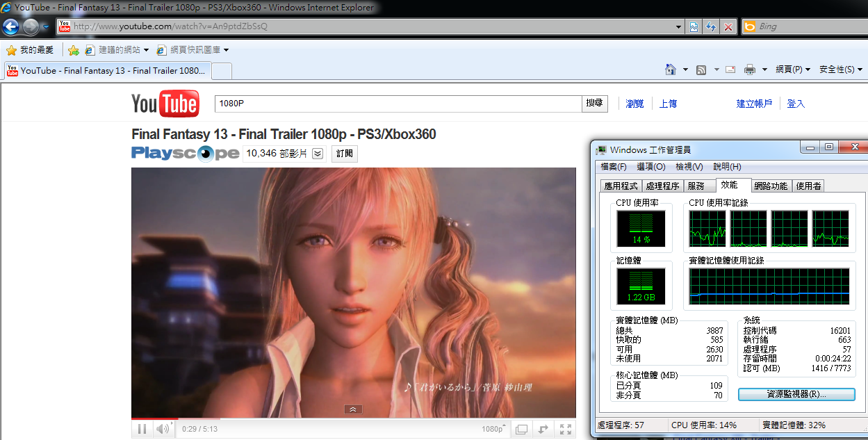Switch to the 網路功能 tab in Task Manager
868x440 pixels.
(x=771, y=186)
